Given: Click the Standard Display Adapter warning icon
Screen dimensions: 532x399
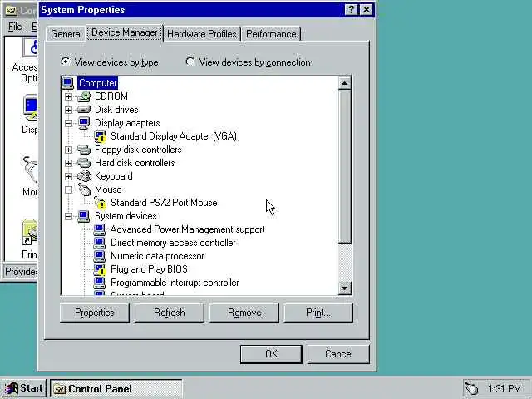Looking at the screenshot, I should pos(100,136).
